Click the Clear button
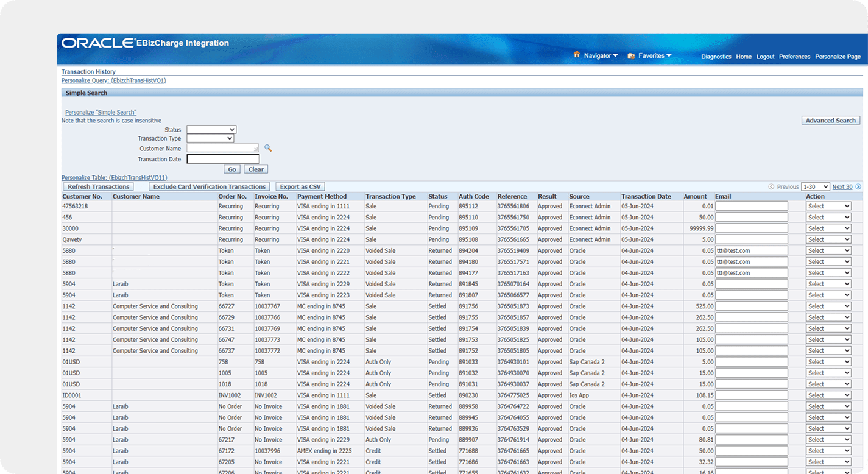The image size is (868, 474). click(x=256, y=169)
